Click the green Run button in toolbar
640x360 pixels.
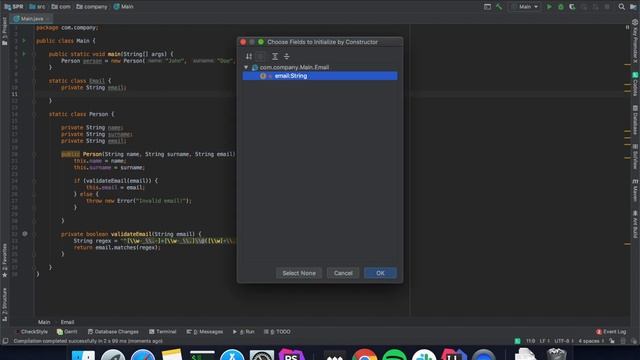point(549,7)
